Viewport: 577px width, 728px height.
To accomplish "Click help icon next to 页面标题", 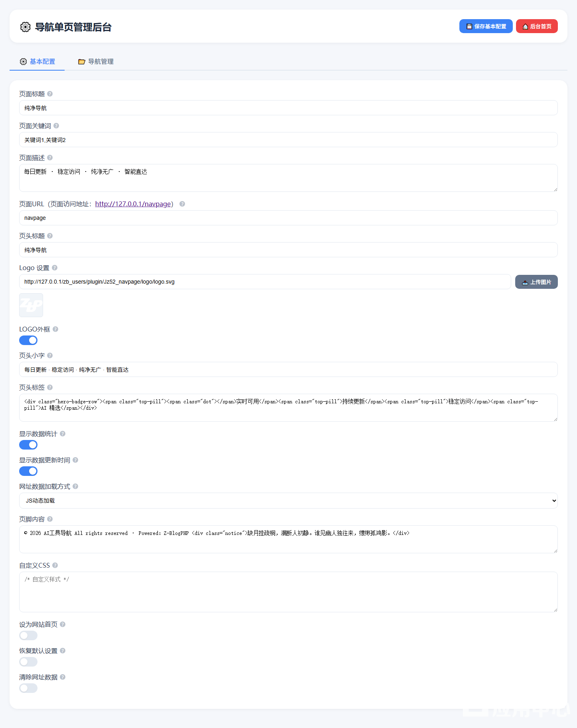I will tap(50, 94).
